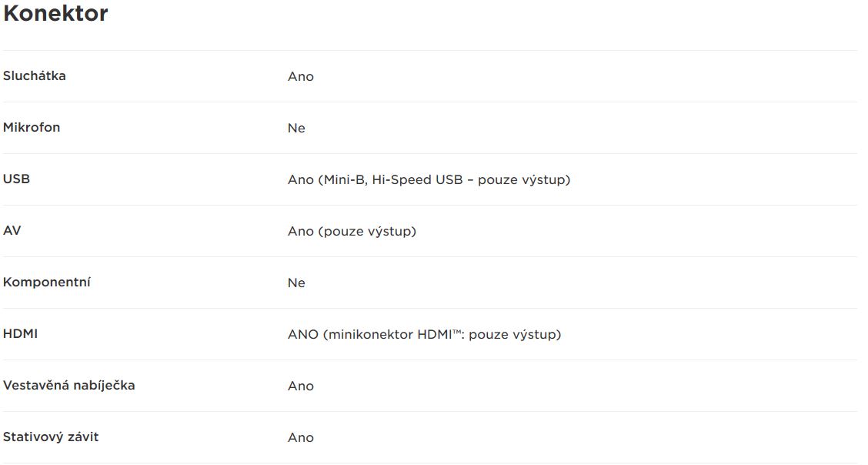The width and height of the screenshot is (868, 465).
Task: Click the AV value 'Ano (pouze výstup)'
Action: click(352, 232)
